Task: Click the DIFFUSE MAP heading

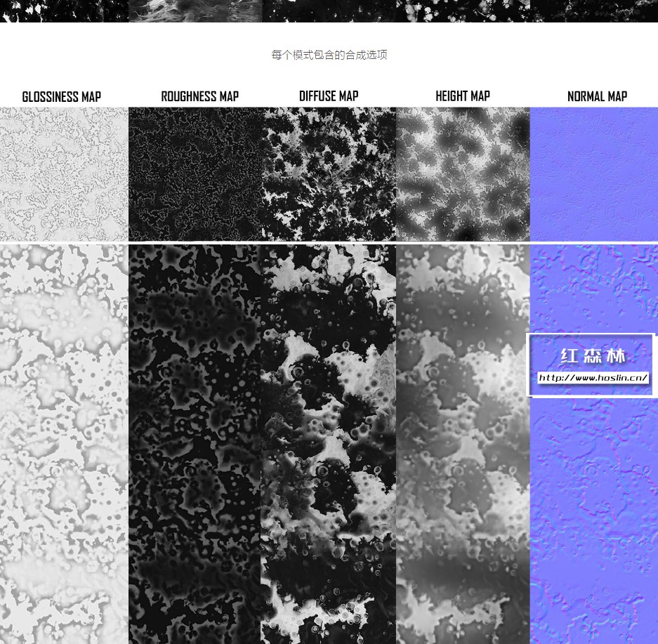Action: point(329,96)
